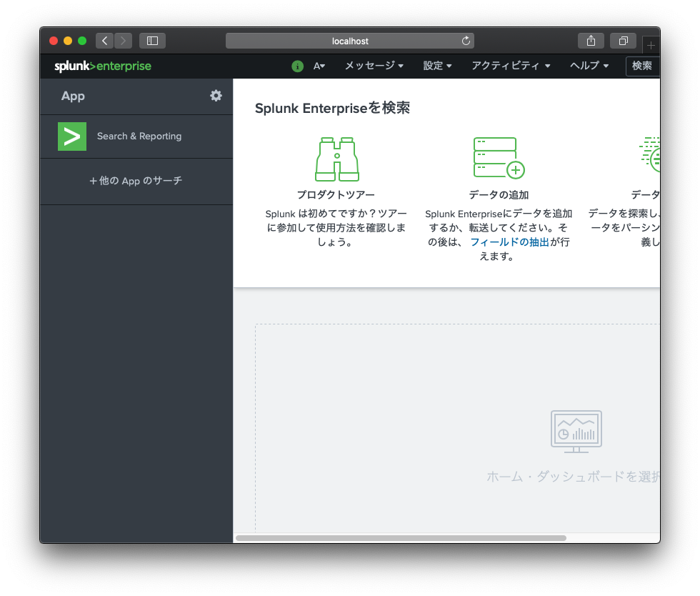This screenshot has height=596, width=700.
Task: Open the メッセージ dropdown menu
Action: [374, 66]
